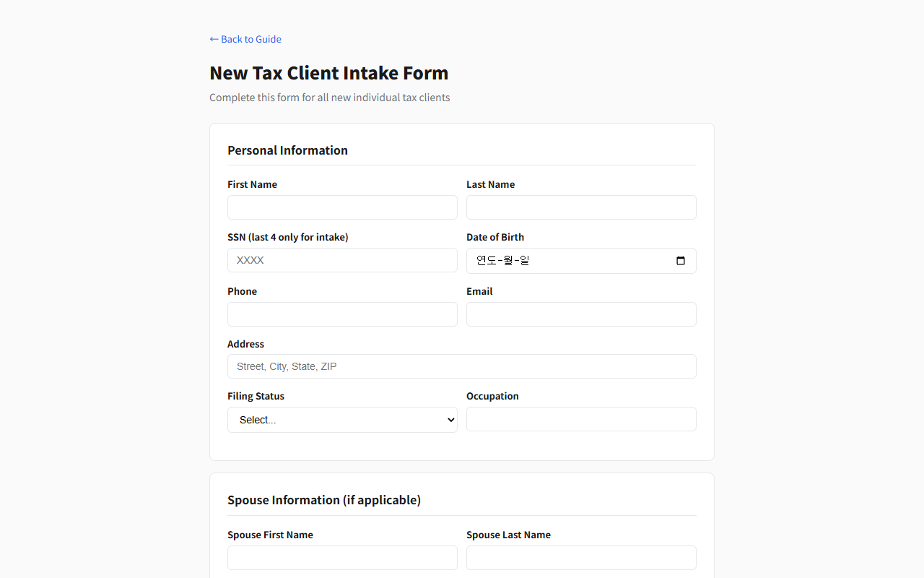Click into the Occupation text box
This screenshot has width=924, height=578.
pos(581,419)
